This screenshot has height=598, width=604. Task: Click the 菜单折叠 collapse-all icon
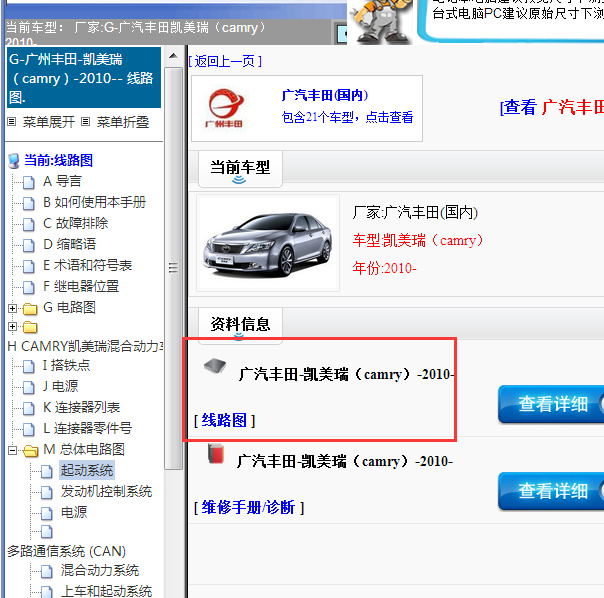pos(86,122)
